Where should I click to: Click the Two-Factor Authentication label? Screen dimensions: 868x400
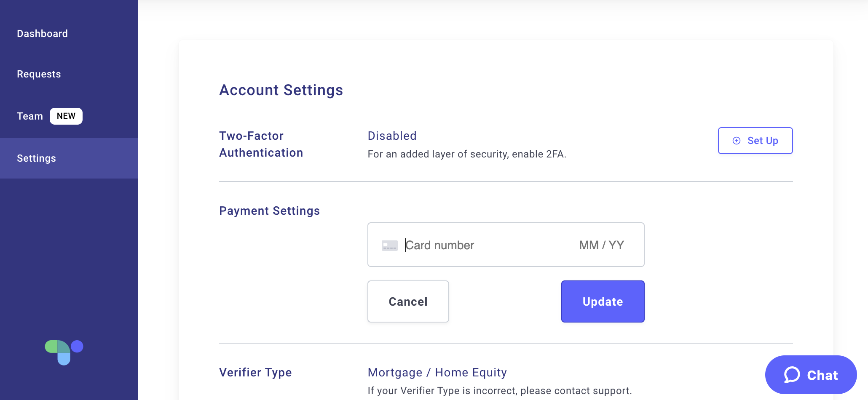(261, 144)
